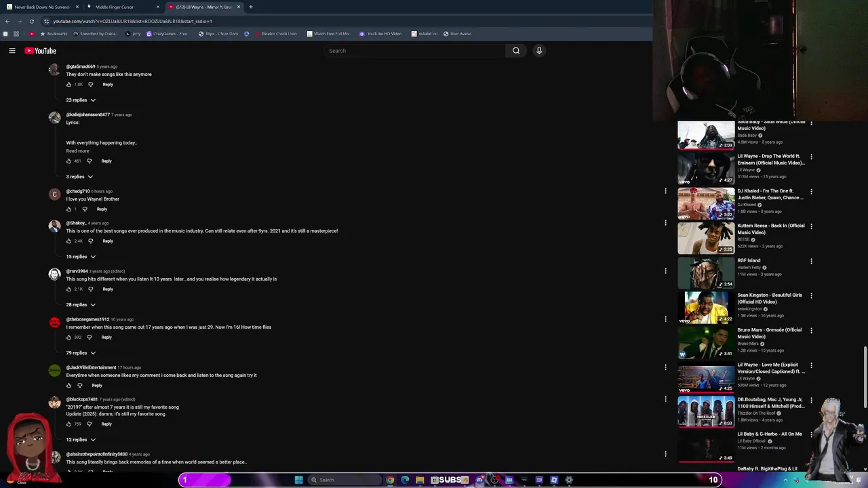Viewport: 868px width, 488px height.
Task: Close the Middle Finger Cursor tab
Action: [x=158, y=7]
